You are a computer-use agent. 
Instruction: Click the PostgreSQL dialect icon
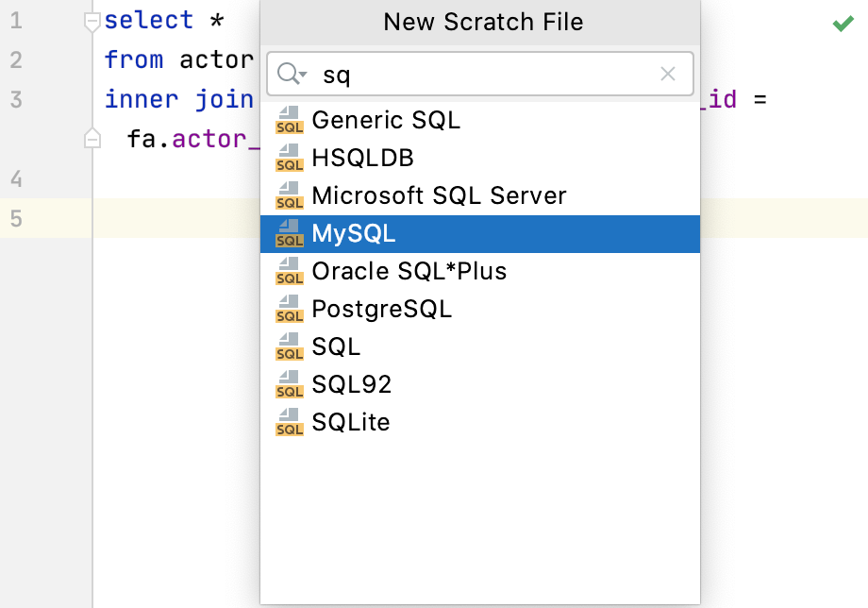pyautogui.click(x=289, y=310)
